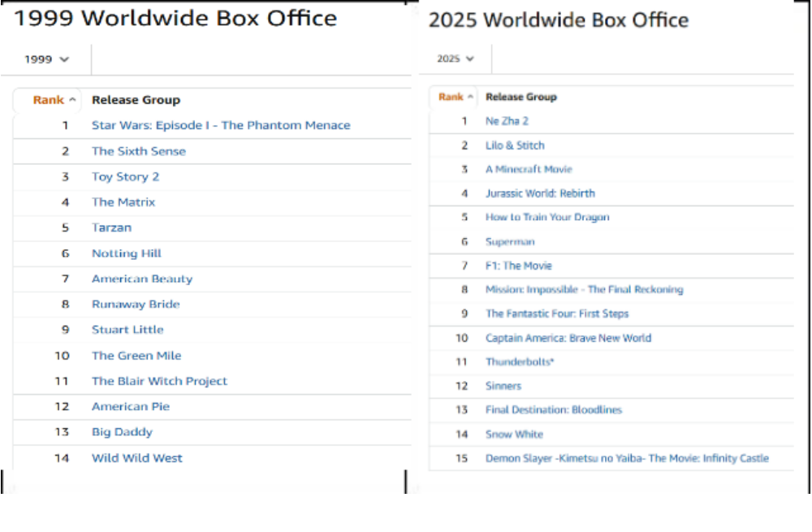The height and width of the screenshot is (532, 812).
Task: Open The Blair Witch Project link
Action: [x=159, y=381]
